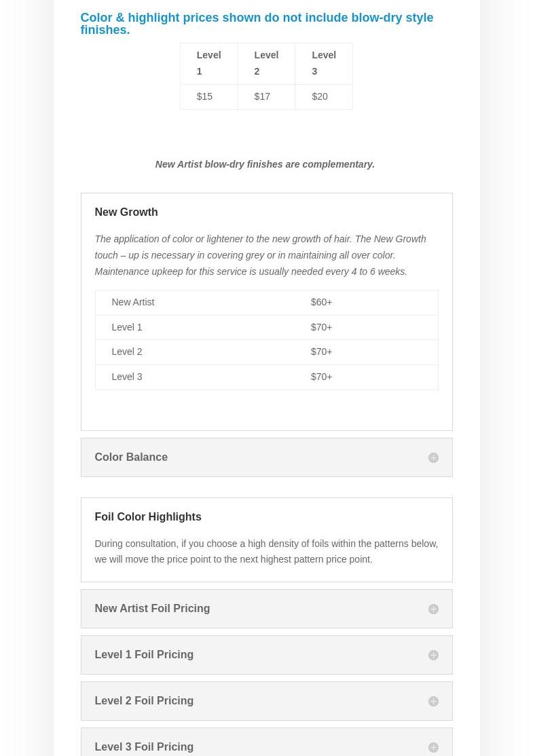Viewport: 533px width, 756px height.
Task: Click plus icon on New Artist Foil Pricing
Action: (x=433, y=609)
